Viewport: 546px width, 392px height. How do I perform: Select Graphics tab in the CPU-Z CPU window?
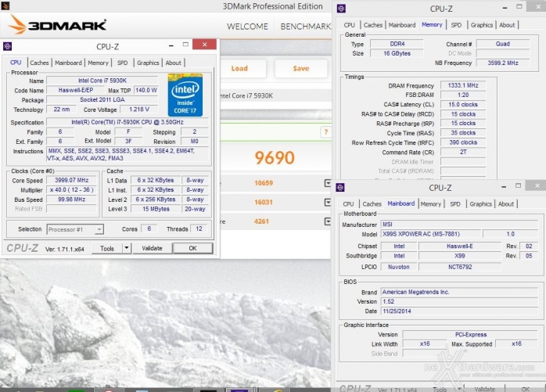[x=148, y=63]
